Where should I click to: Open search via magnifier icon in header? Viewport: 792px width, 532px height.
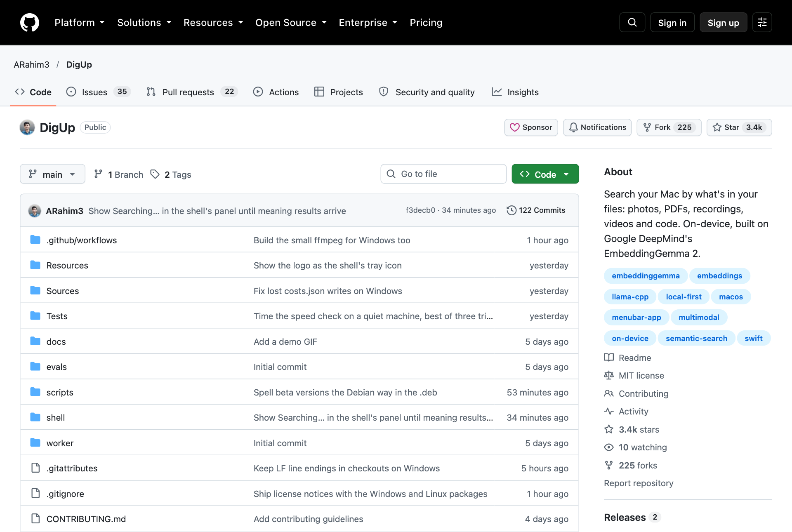(632, 22)
